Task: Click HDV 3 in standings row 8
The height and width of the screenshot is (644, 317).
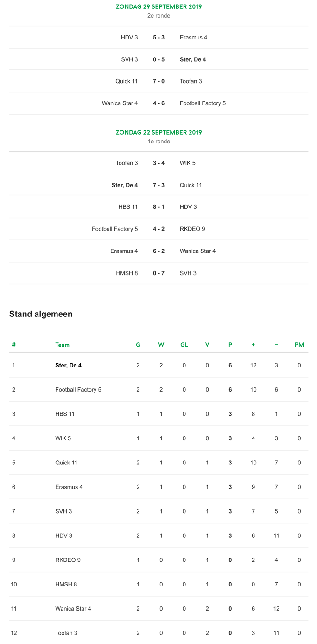Action: point(64,535)
